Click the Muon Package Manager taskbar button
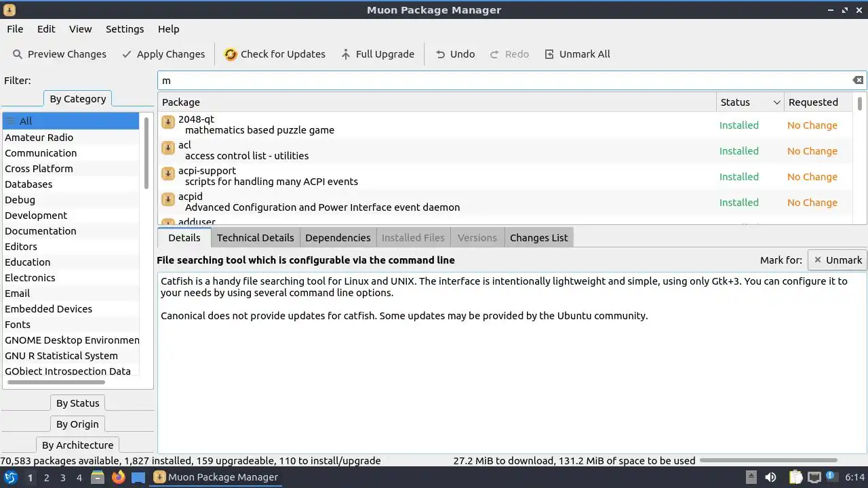Screen dimensions: 868x488 pos(216,477)
